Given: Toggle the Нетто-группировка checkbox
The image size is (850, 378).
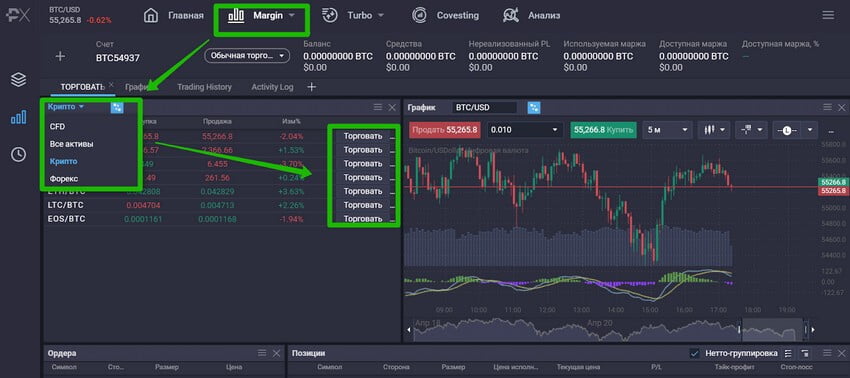Looking at the screenshot, I should [x=694, y=353].
